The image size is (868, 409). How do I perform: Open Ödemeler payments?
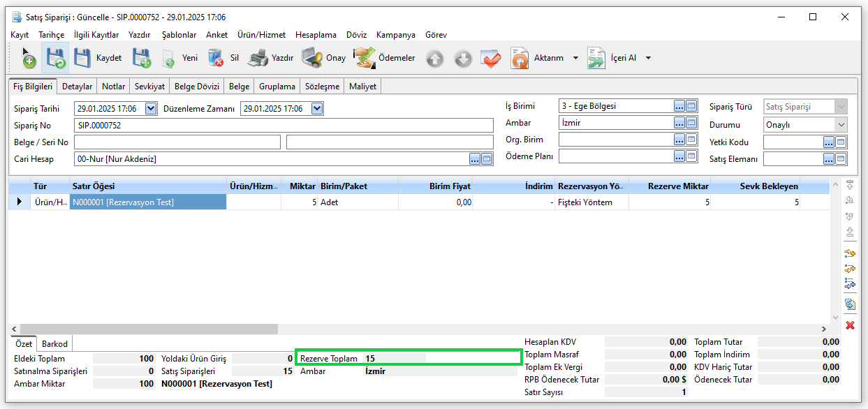384,58
